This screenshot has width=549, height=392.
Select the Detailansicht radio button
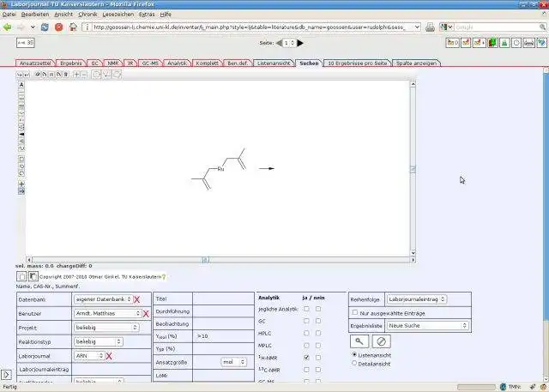pyautogui.click(x=354, y=364)
